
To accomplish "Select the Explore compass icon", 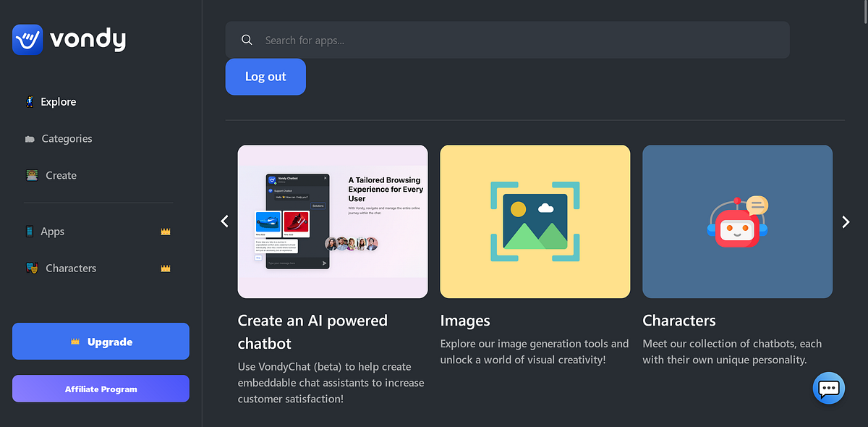I will coord(30,101).
